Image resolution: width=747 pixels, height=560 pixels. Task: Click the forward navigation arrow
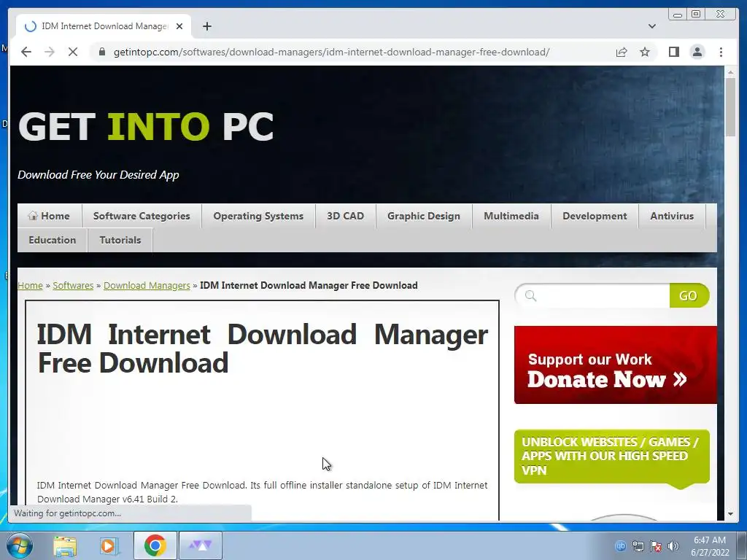pos(50,52)
